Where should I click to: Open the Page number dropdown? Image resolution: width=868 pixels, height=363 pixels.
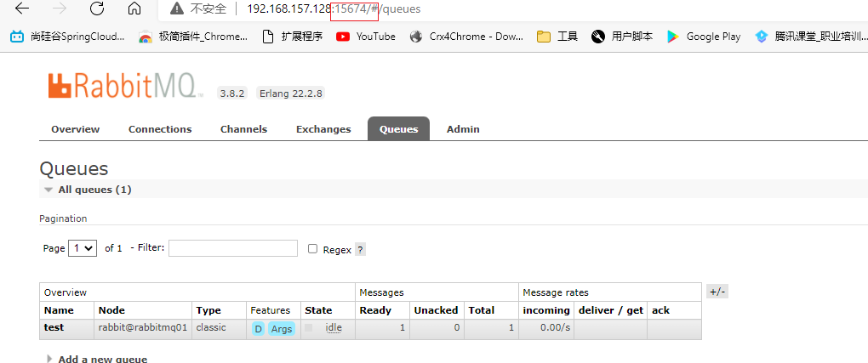click(83, 248)
